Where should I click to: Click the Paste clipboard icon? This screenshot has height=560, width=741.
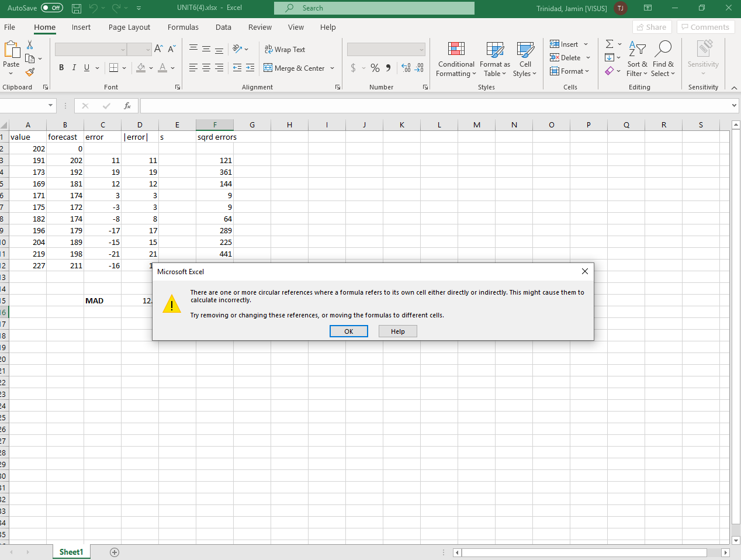coord(11,50)
